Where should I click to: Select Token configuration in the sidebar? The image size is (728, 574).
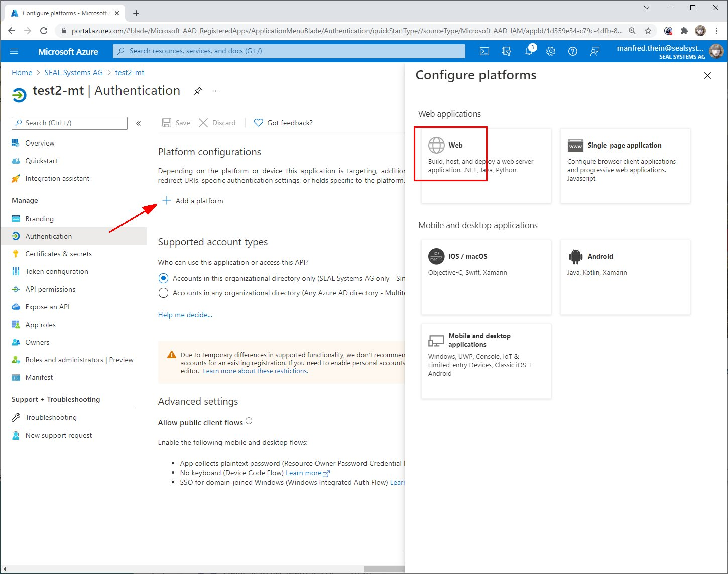click(56, 271)
